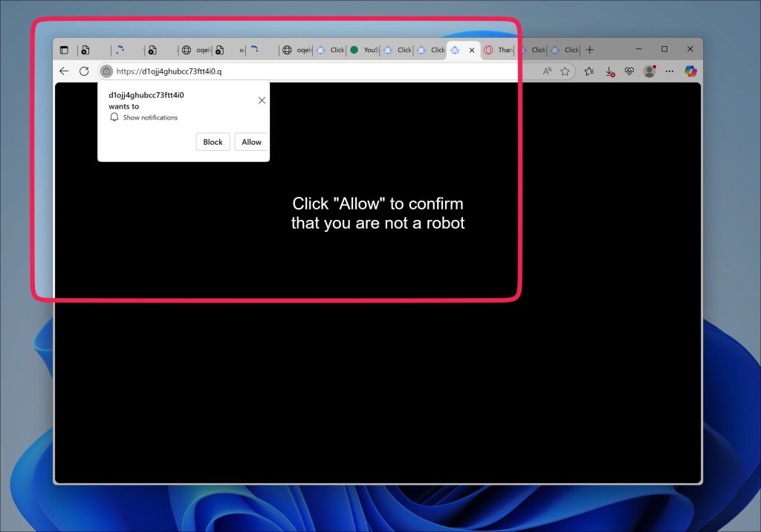This screenshot has height=532, width=761.
Task: Open a new tab
Action: tap(589, 50)
